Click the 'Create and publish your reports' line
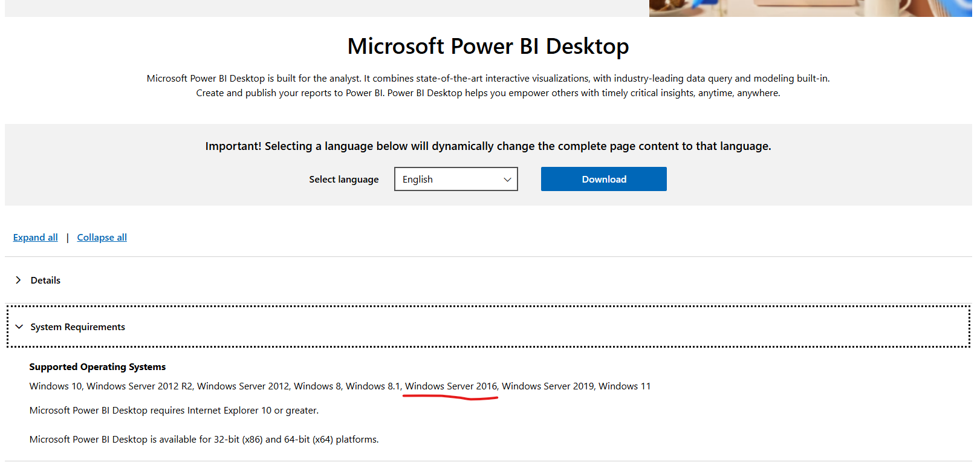 pyautogui.click(x=488, y=93)
